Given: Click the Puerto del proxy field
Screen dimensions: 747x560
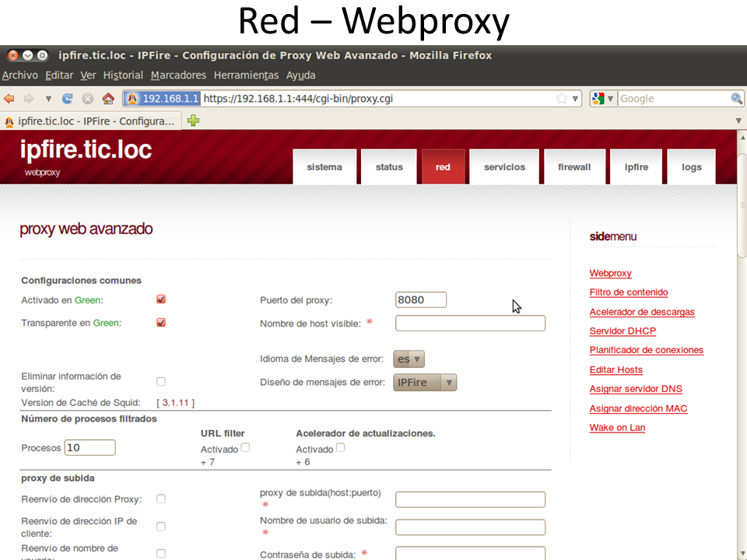Looking at the screenshot, I should tap(420, 300).
